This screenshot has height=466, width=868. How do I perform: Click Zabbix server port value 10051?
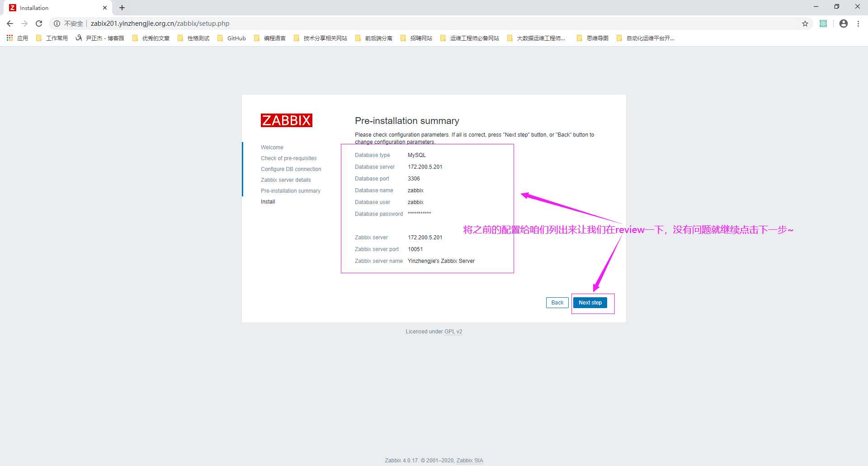tap(415, 249)
